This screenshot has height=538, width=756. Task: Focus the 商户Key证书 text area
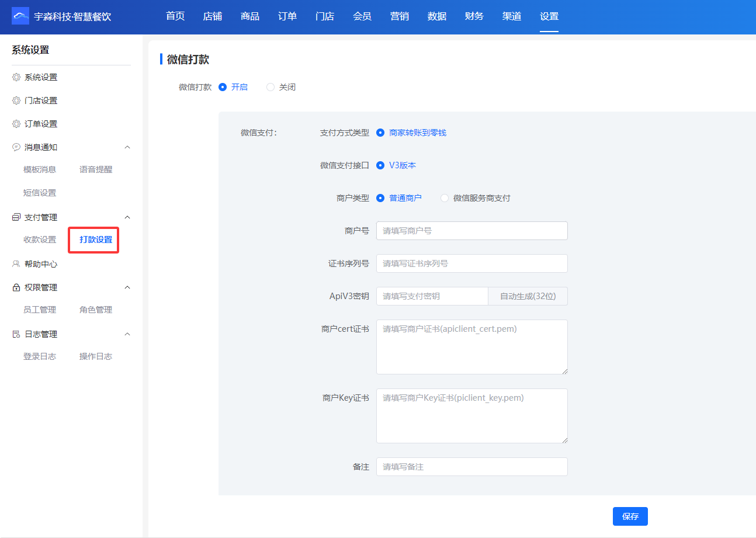pos(472,416)
